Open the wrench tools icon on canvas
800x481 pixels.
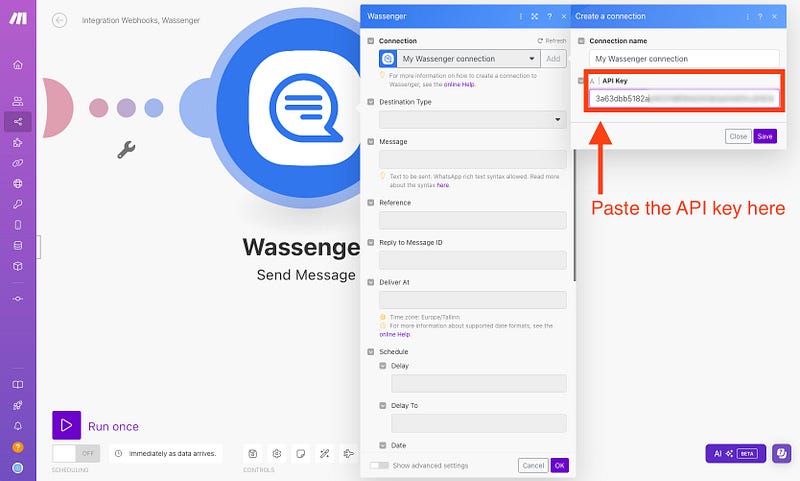(x=126, y=149)
